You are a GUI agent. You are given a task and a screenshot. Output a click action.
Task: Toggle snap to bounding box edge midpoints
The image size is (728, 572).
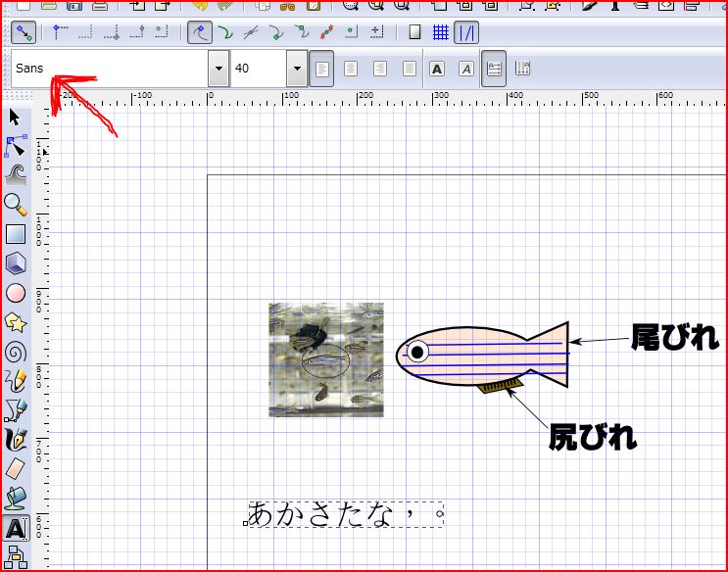(x=137, y=32)
